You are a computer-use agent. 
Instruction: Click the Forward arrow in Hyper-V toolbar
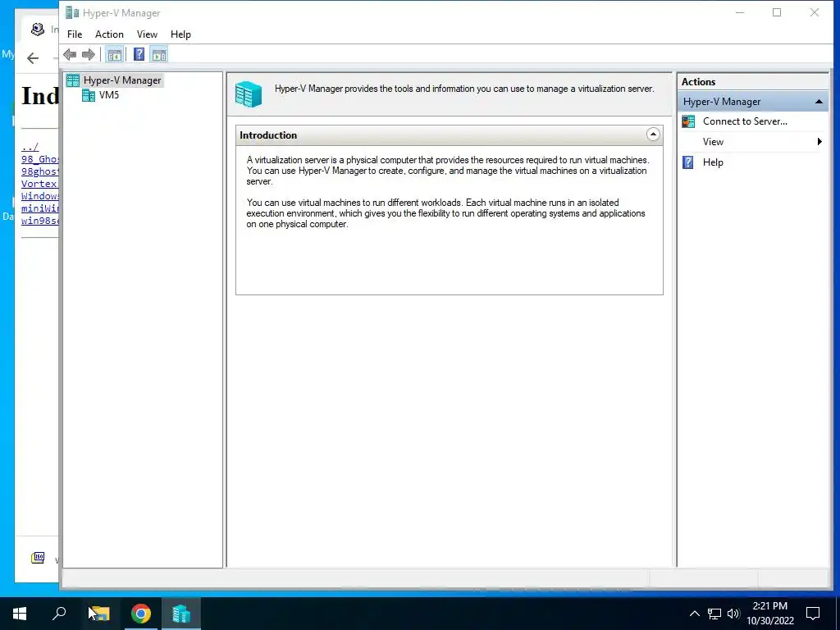click(x=89, y=54)
